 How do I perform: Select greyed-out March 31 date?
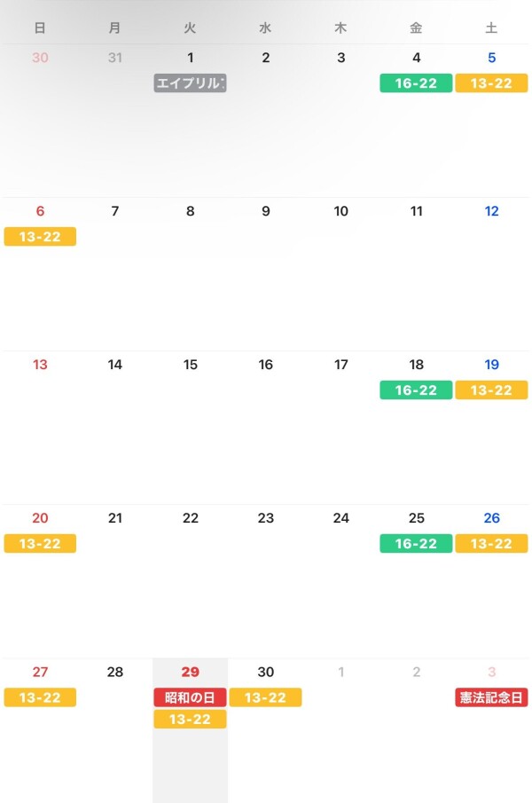click(115, 58)
